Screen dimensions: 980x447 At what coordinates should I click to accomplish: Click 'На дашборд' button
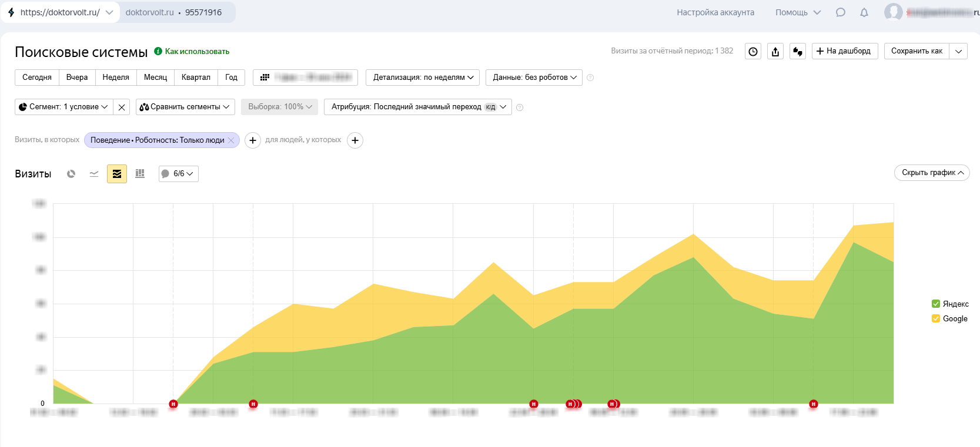[x=844, y=51]
